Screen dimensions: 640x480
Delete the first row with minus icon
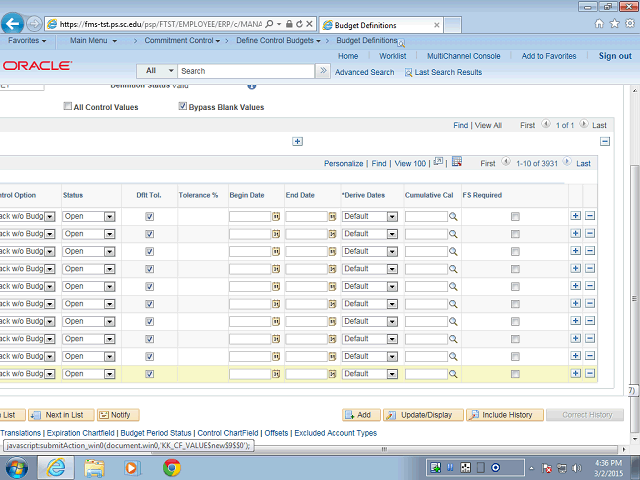(589, 216)
